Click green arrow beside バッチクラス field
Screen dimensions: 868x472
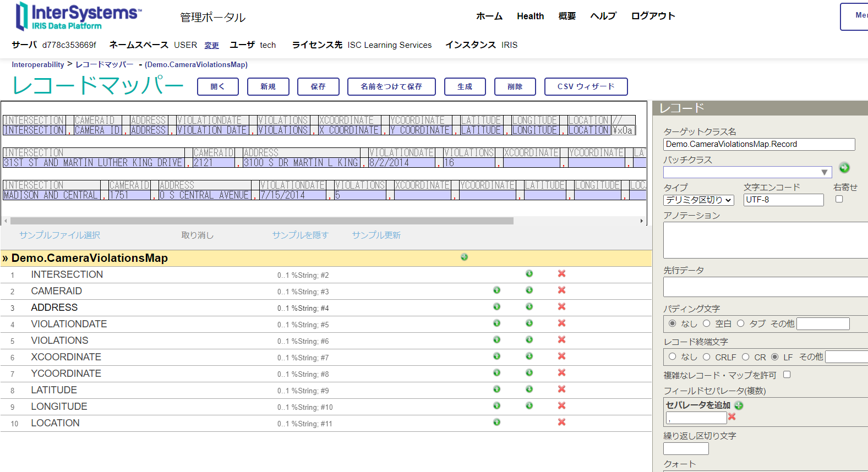pos(844,168)
